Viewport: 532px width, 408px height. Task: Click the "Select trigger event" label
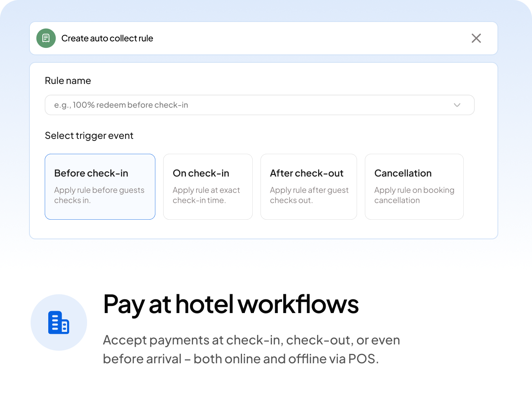pos(89,136)
